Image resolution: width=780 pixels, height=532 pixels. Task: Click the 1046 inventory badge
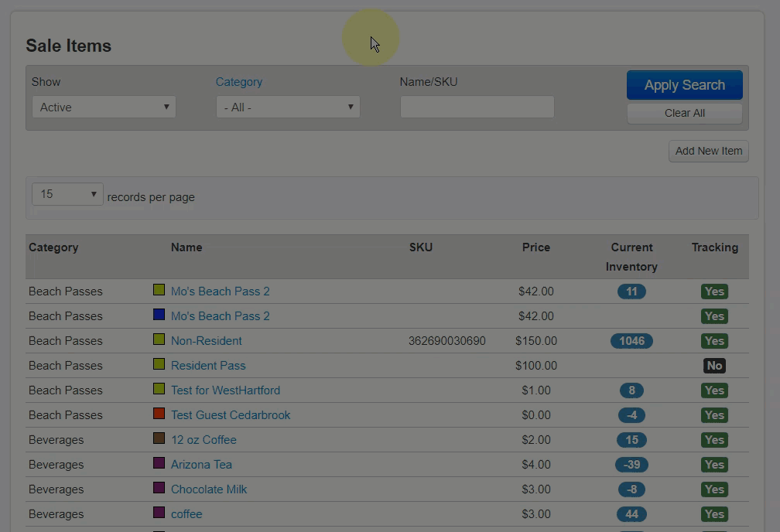coord(631,340)
